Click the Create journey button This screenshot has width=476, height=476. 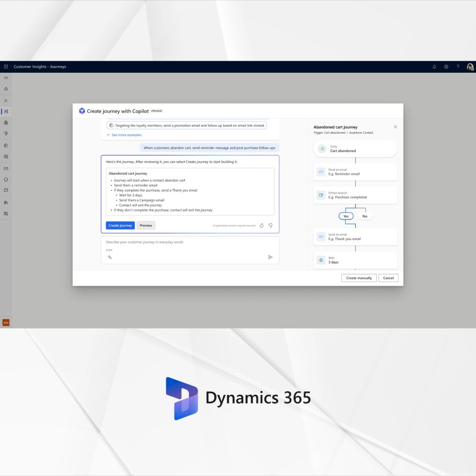click(120, 225)
